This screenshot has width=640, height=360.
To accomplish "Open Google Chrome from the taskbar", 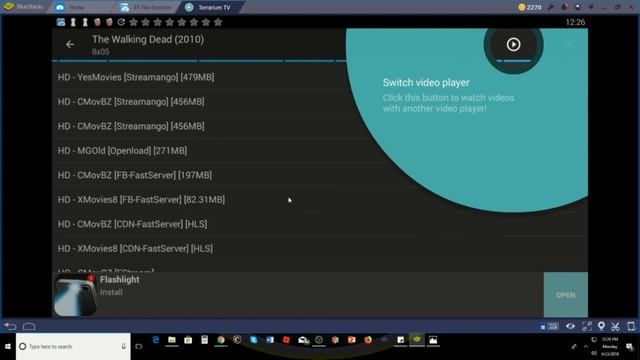I will tap(221, 340).
